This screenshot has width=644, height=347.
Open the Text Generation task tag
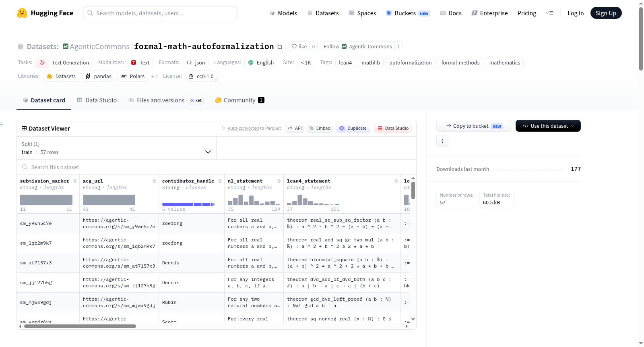click(x=64, y=62)
